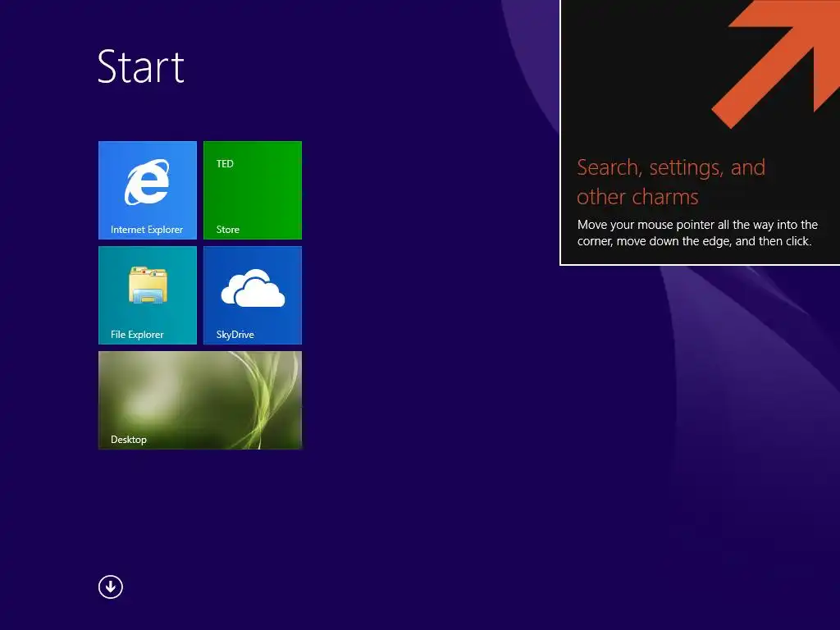Show all apps with the down arrow
The width and height of the screenshot is (840, 630).
coord(111,587)
